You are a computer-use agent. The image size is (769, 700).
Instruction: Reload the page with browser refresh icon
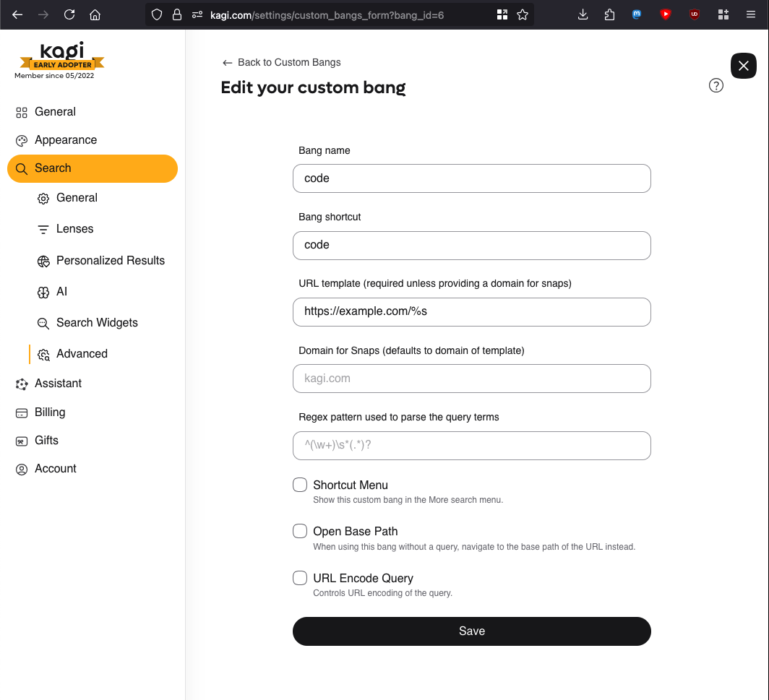pos(69,14)
